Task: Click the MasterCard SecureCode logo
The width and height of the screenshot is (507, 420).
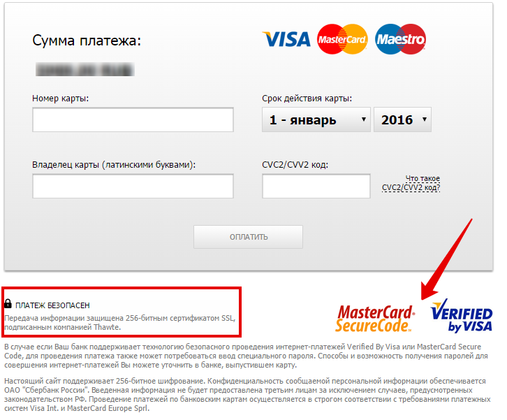Action: [375, 319]
